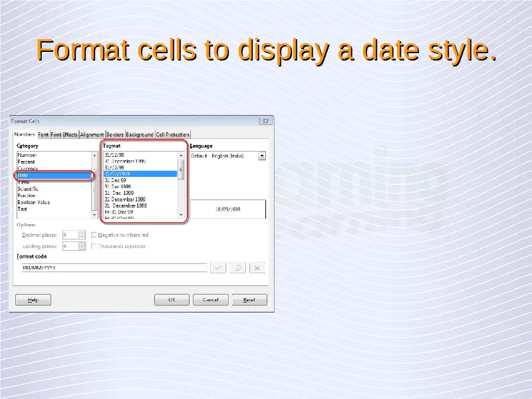The height and width of the screenshot is (399, 532).
Task: Click the Help button
Action: point(34,300)
